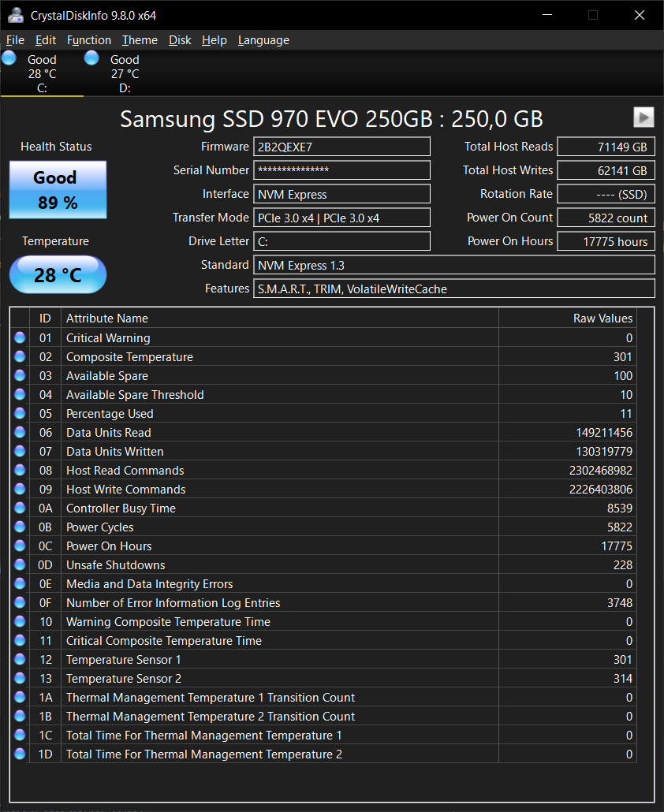The image size is (664, 812).
Task: Click the status icon of Data Units Read row
Action: [20, 432]
